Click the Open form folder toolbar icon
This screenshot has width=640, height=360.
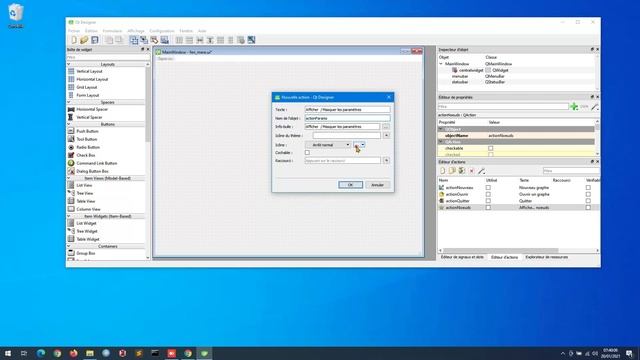click(84, 40)
